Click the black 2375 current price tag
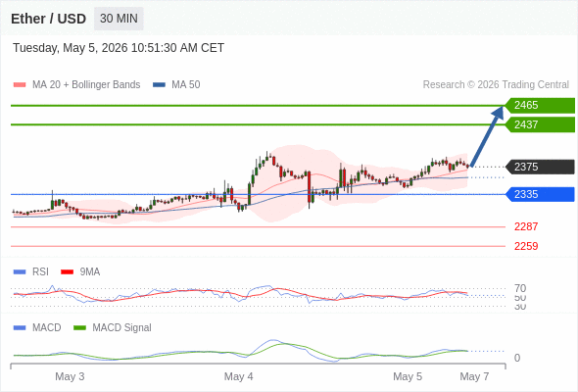578x392 pixels. click(540, 167)
